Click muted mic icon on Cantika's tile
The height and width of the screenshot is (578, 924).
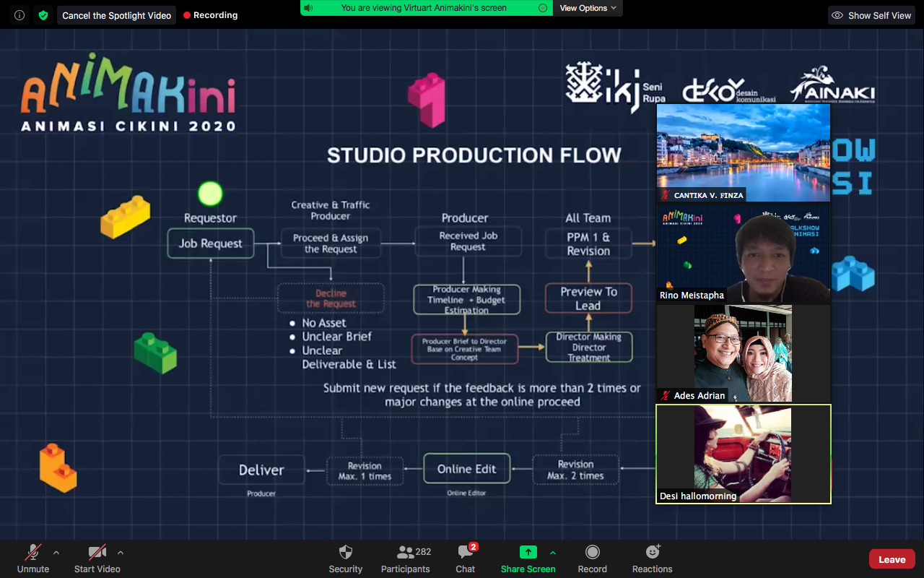(x=665, y=195)
